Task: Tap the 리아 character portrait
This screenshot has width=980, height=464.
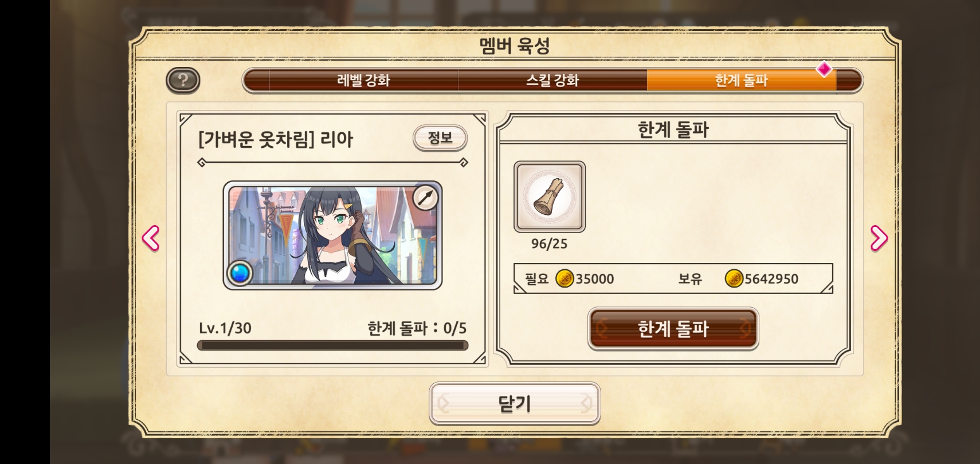Action: 332,235
